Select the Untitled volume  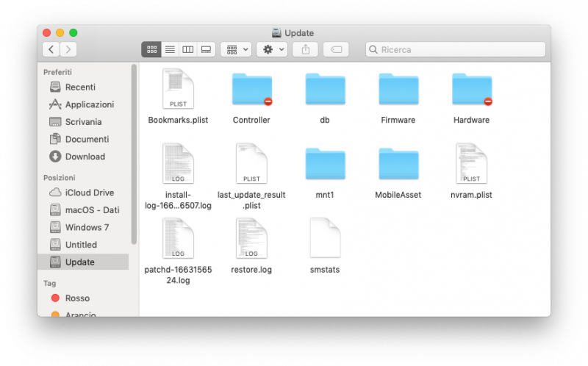click(83, 245)
